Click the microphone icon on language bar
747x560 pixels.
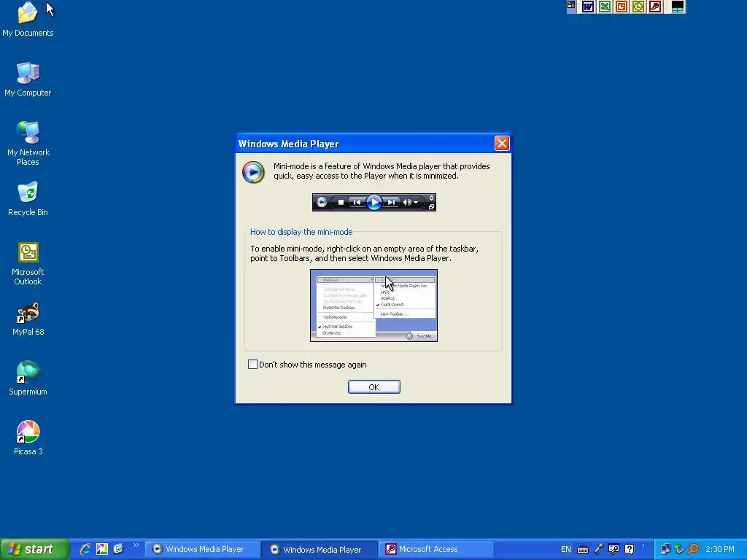point(599,550)
